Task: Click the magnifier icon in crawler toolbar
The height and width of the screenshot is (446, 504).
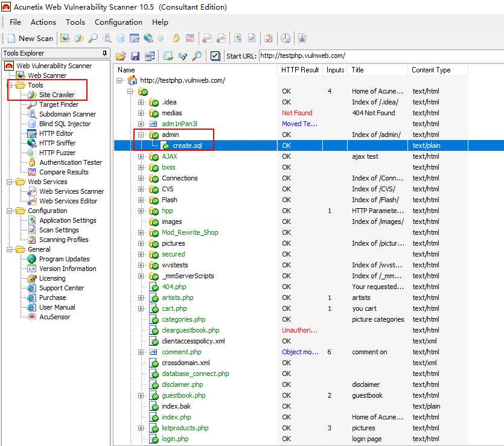Action: [x=197, y=56]
